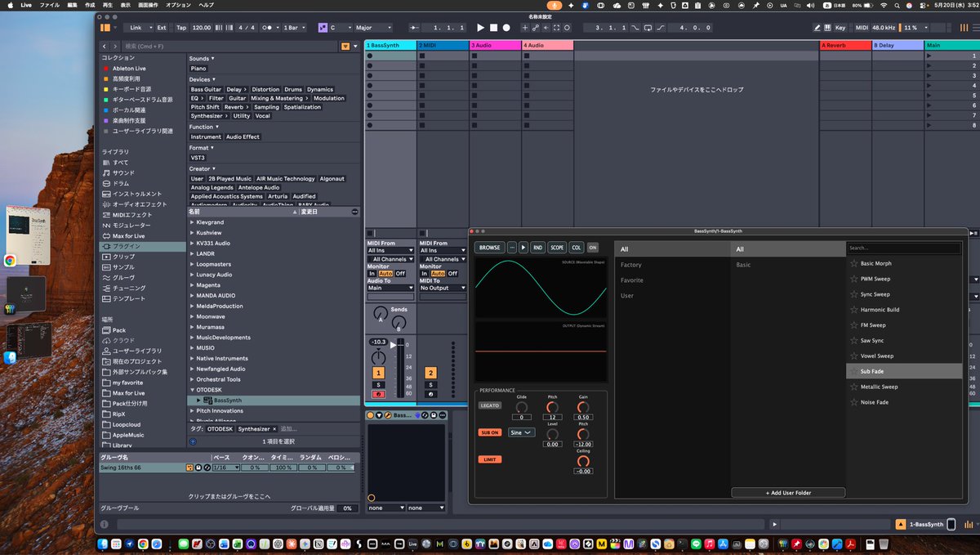Click the preset Search field in BassSynth
This screenshot has height=555, width=980.
(903, 248)
